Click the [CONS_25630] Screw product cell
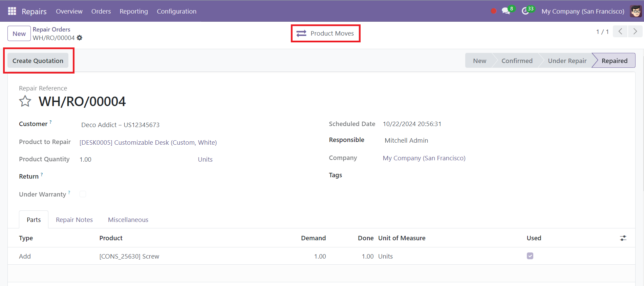 (x=129, y=256)
